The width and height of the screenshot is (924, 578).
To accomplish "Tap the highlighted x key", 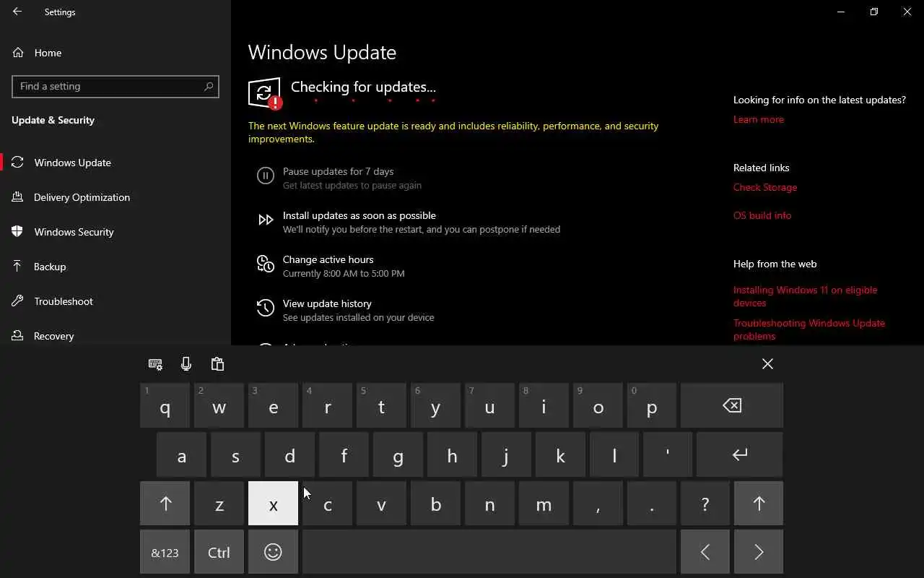I will (273, 504).
